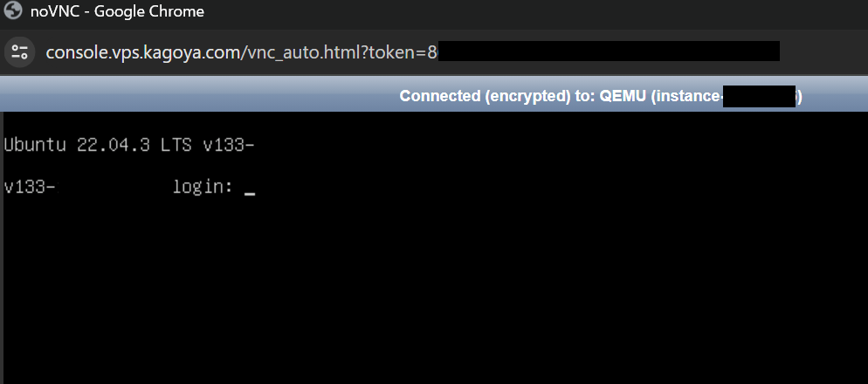Click the globe favicon in the title bar

pyautogui.click(x=13, y=12)
